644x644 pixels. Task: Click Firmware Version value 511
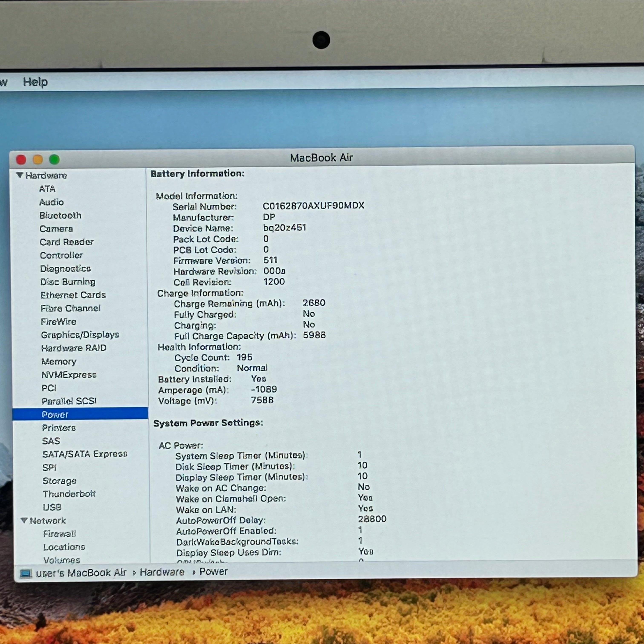[270, 260]
